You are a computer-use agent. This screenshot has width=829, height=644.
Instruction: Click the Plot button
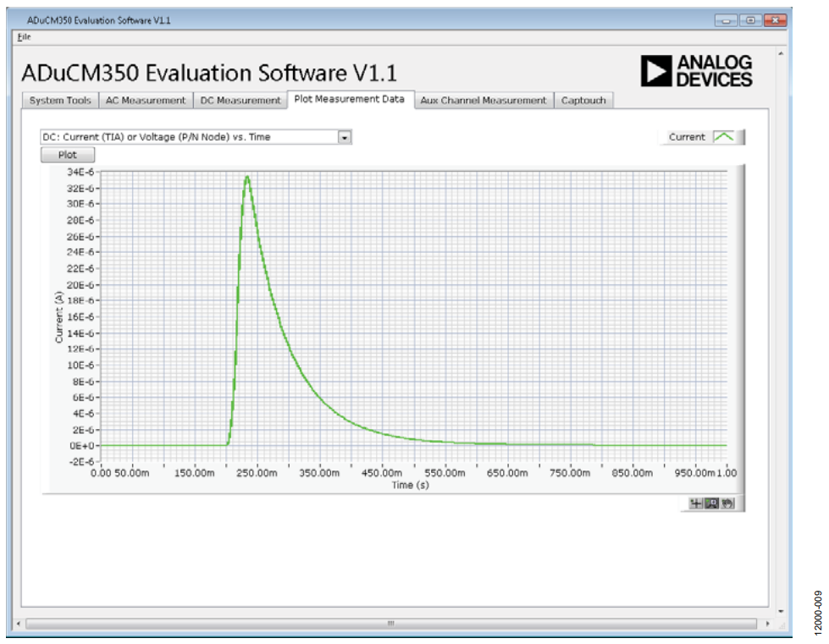point(68,155)
